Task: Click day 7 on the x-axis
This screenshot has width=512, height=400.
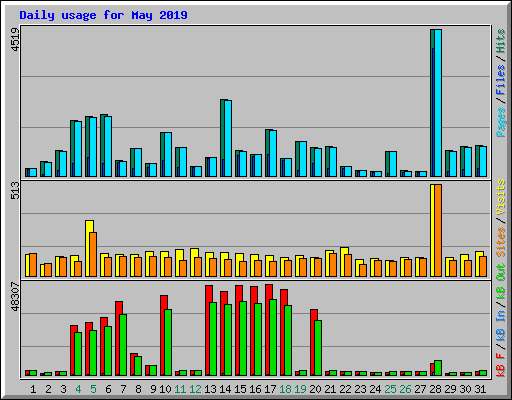Action: click(x=123, y=389)
